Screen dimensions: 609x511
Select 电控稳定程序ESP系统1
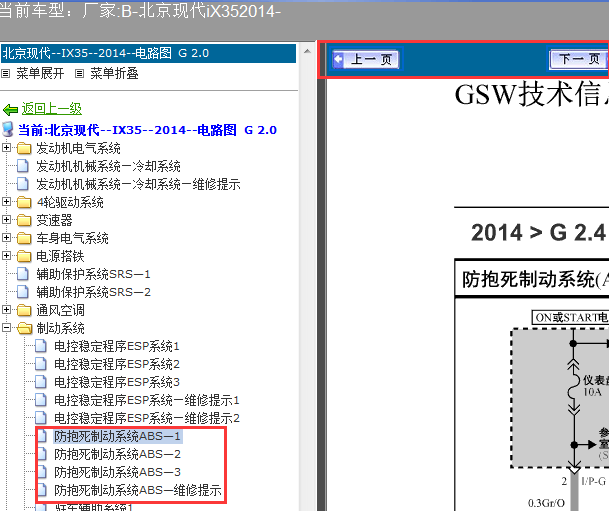[x=117, y=346]
